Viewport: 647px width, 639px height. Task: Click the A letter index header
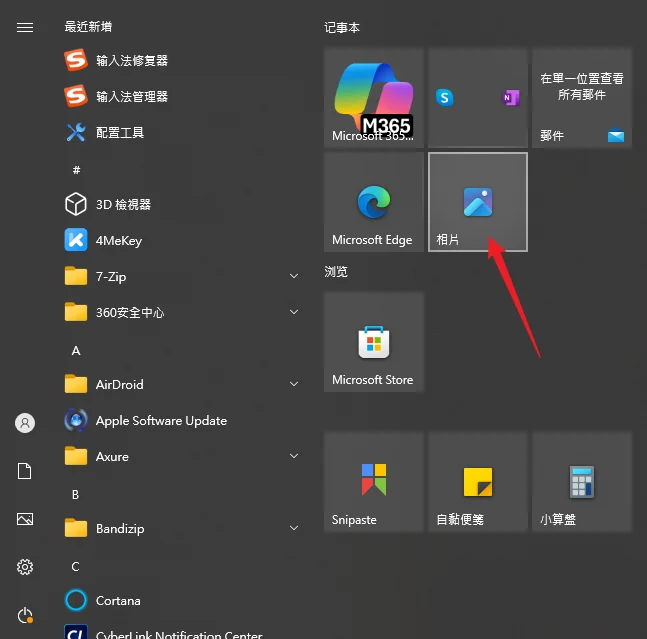point(76,351)
